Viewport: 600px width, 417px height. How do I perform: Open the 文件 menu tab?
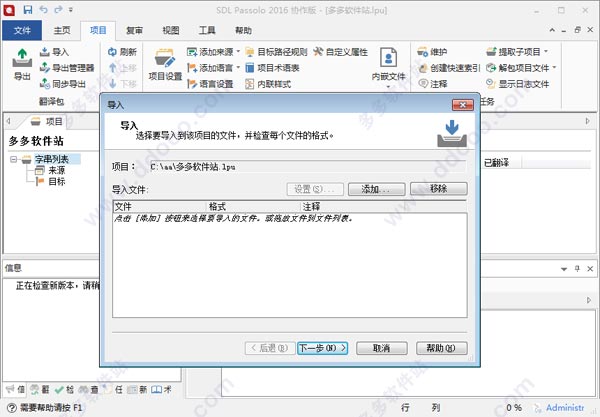click(22, 30)
